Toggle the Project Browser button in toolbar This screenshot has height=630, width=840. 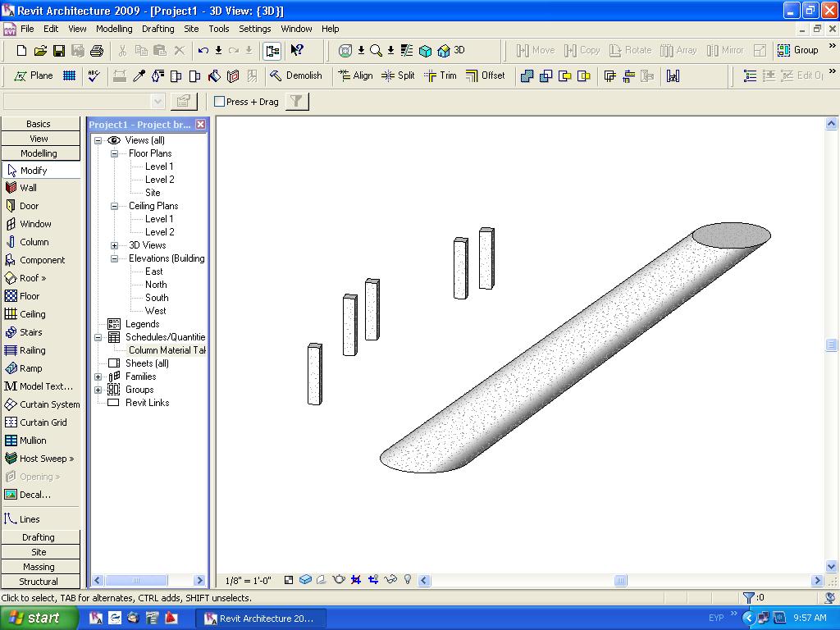pyautogui.click(x=272, y=51)
